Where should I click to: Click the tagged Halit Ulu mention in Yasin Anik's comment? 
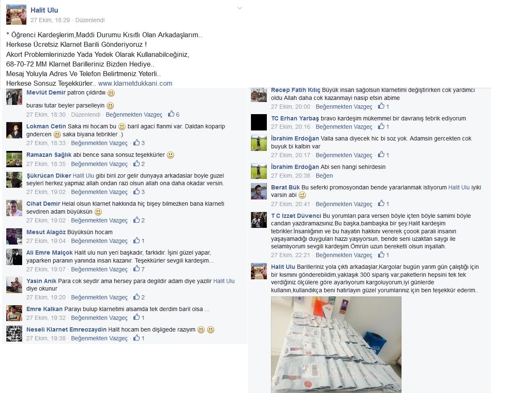pyautogui.click(x=224, y=281)
